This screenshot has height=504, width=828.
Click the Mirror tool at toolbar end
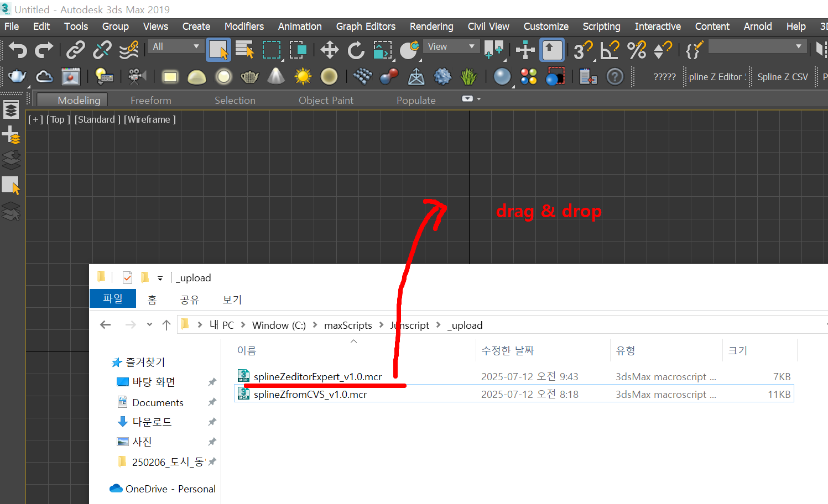821,50
